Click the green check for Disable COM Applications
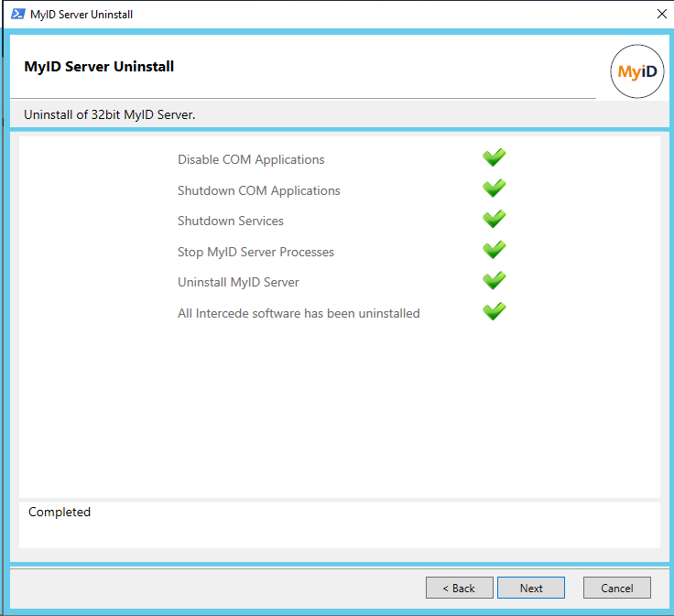This screenshot has height=616, width=674. [x=494, y=157]
